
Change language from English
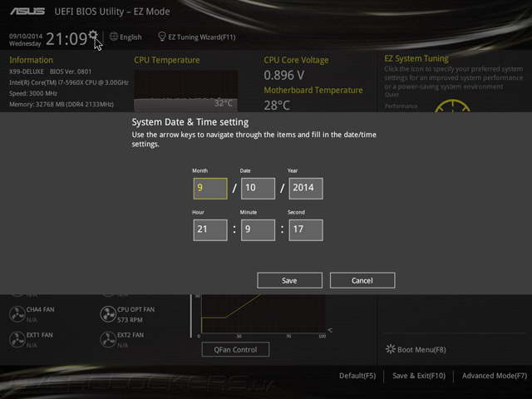131,37
